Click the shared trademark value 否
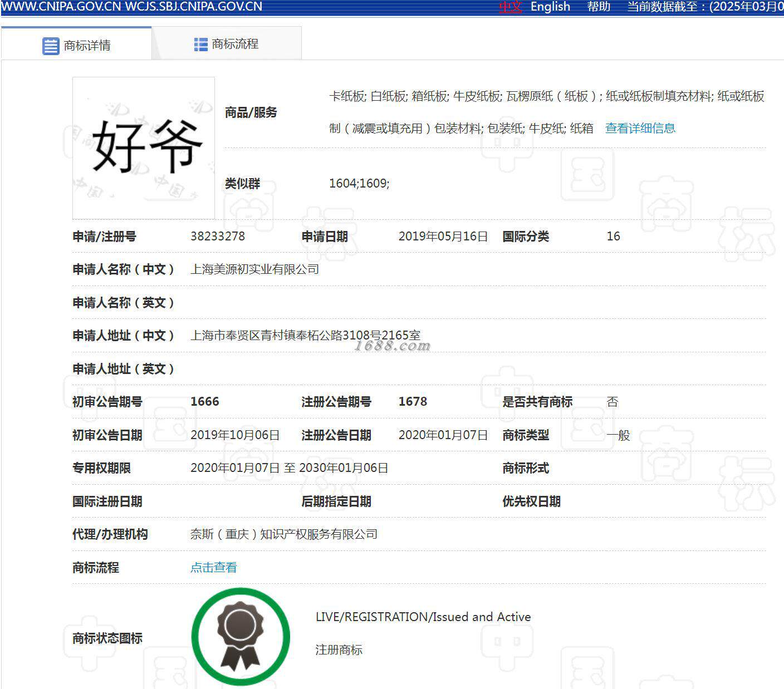Image resolution: width=784 pixels, height=689 pixels. 612,401
